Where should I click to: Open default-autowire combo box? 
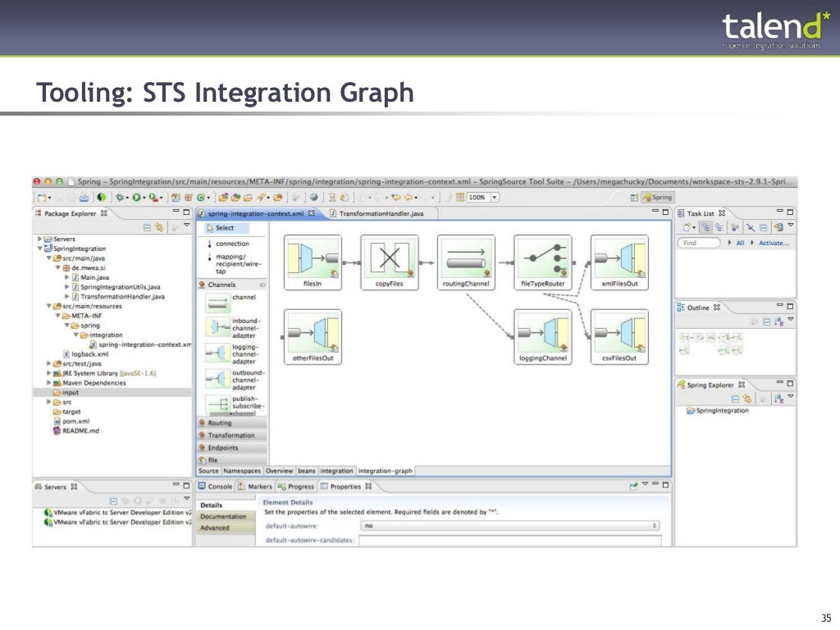(x=510, y=526)
